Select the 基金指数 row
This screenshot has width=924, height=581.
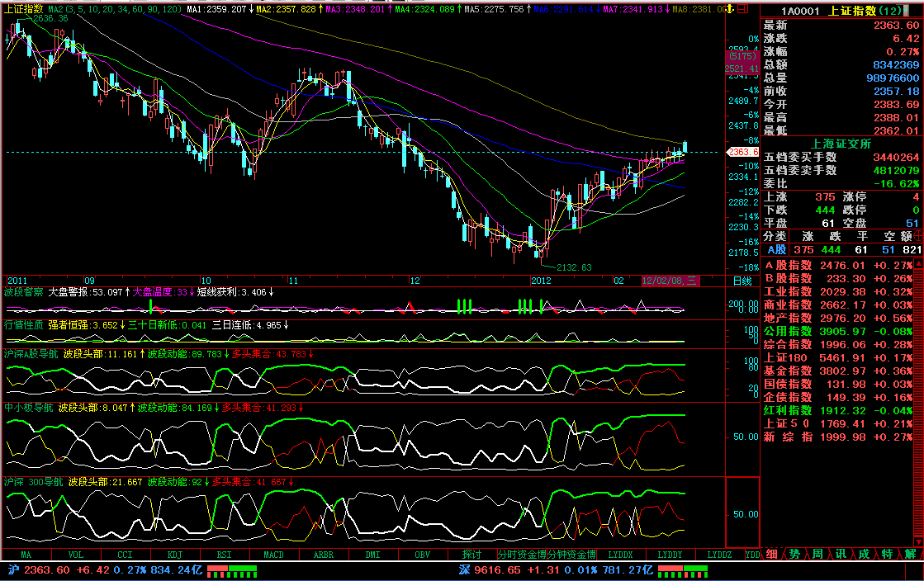click(x=837, y=371)
